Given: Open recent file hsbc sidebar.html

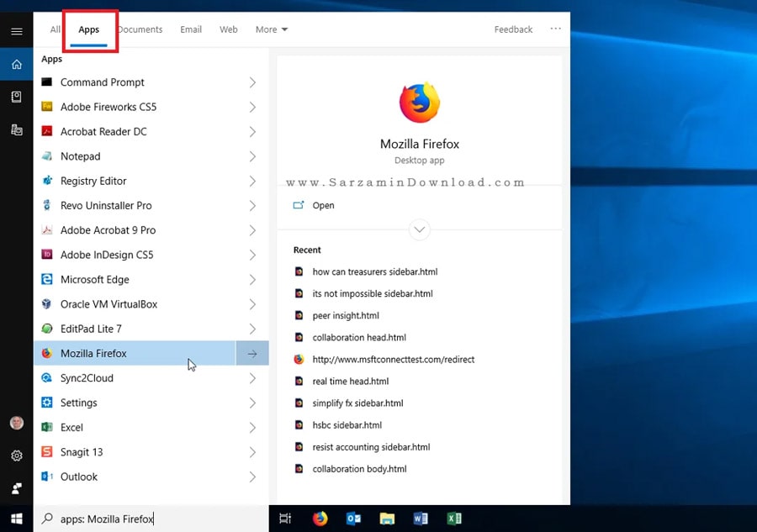Looking at the screenshot, I should pos(347,425).
